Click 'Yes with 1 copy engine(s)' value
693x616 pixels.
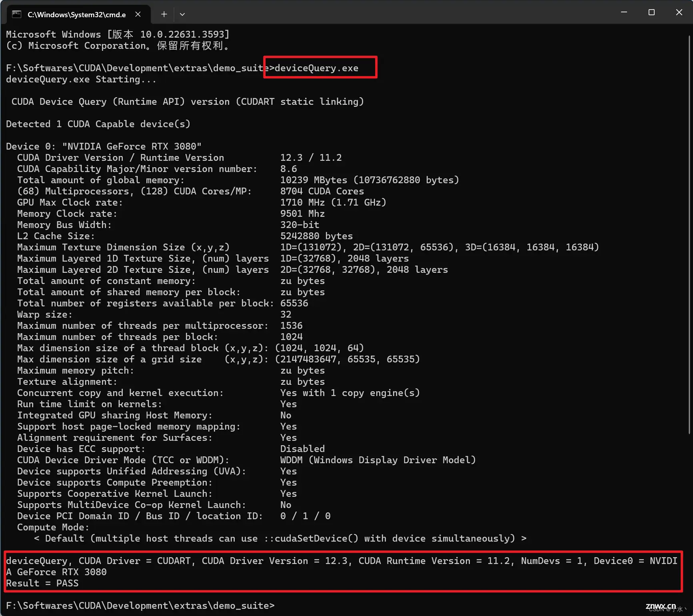pyautogui.click(x=350, y=393)
